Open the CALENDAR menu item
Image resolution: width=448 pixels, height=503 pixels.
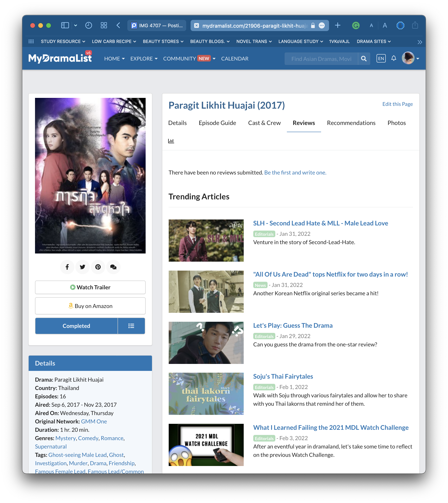235,59
